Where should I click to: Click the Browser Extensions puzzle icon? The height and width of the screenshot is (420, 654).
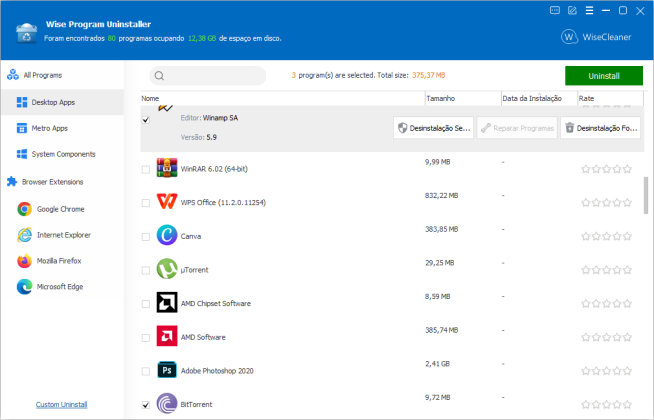pos(12,181)
